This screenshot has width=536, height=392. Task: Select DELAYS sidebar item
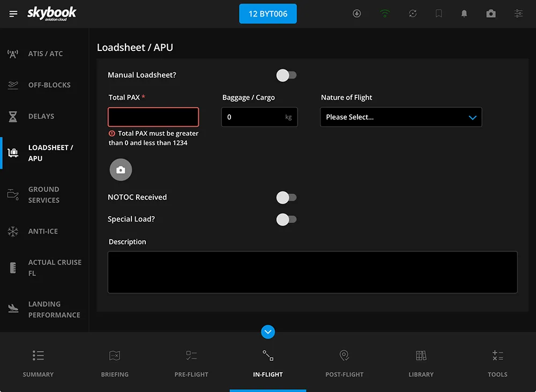pos(44,116)
